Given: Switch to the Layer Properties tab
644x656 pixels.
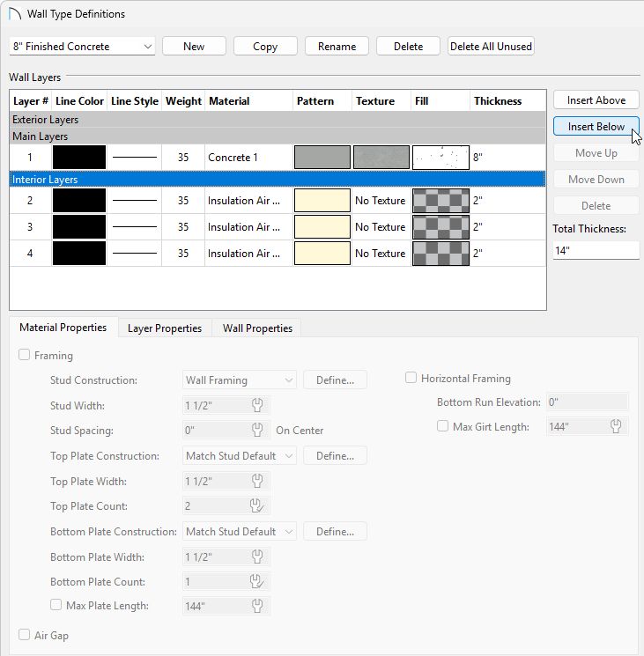Looking at the screenshot, I should [x=165, y=328].
